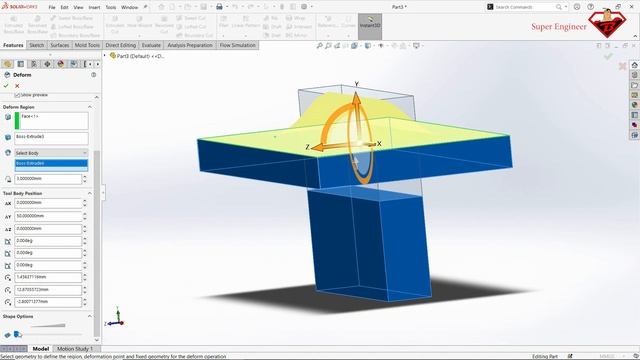This screenshot has height=360, width=640.
Task: Click the SOLIDWORKS logo
Action: 19,7
